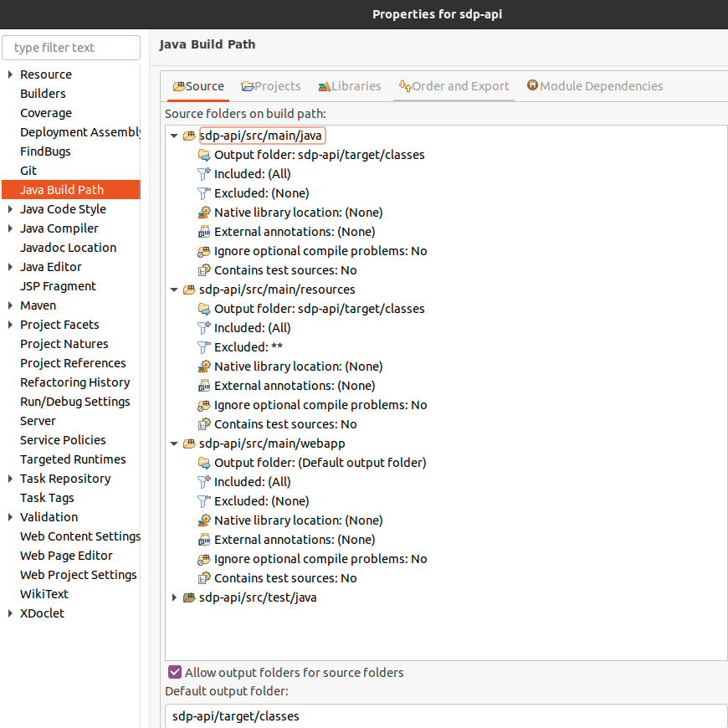Select Output folder: (Default output folder) entry
Viewport: 728px width, 728px height.
pos(320,463)
